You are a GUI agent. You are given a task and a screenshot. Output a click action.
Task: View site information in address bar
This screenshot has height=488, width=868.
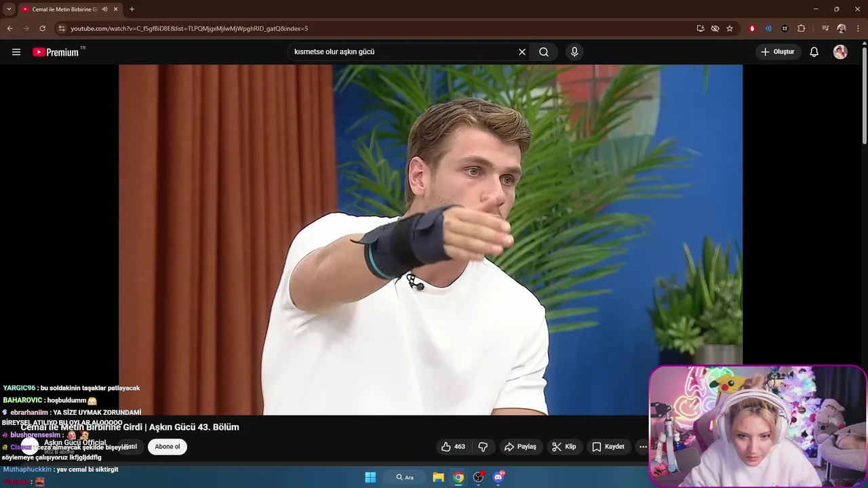click(x=62, y=28)
